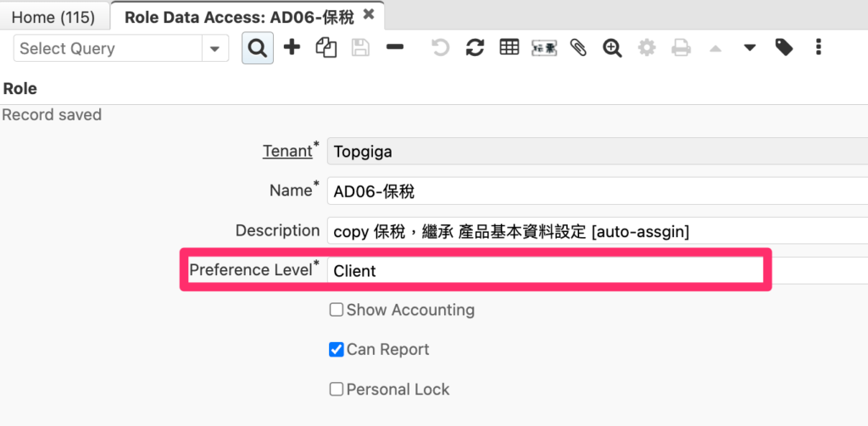Viewport: 868px width, 426px height.
Task: Uncheck the Can Report checkbox
Action: tap(336, 350)
